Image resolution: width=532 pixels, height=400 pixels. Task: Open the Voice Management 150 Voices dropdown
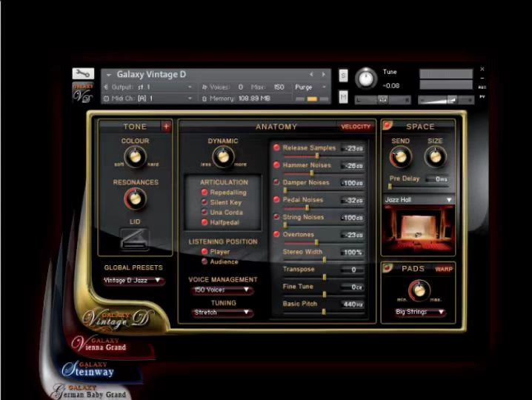click(x=222, y=290)
